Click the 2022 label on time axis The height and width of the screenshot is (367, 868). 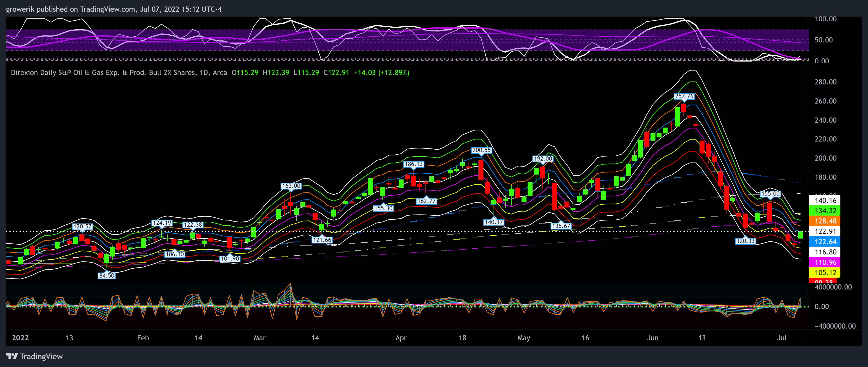coord(20,338)
